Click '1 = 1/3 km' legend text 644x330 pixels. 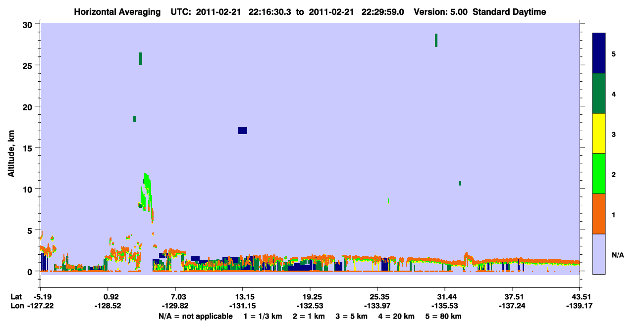pyautogui.click(x=263, y=316)
